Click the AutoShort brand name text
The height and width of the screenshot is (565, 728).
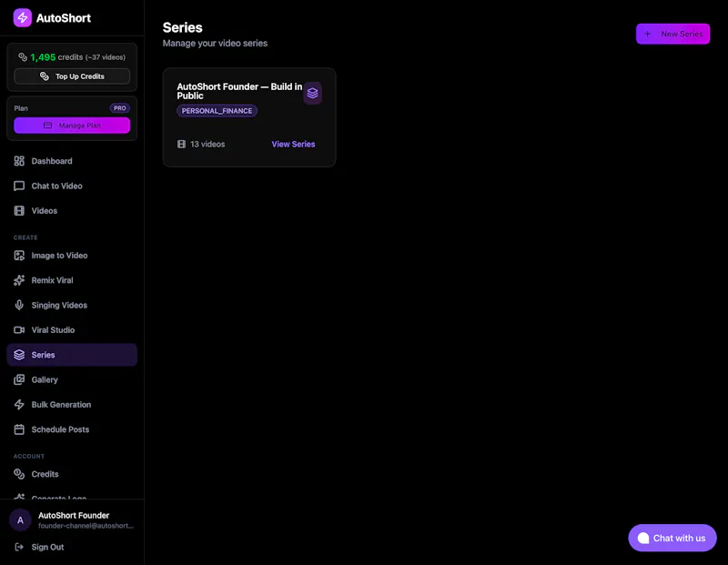64,18
